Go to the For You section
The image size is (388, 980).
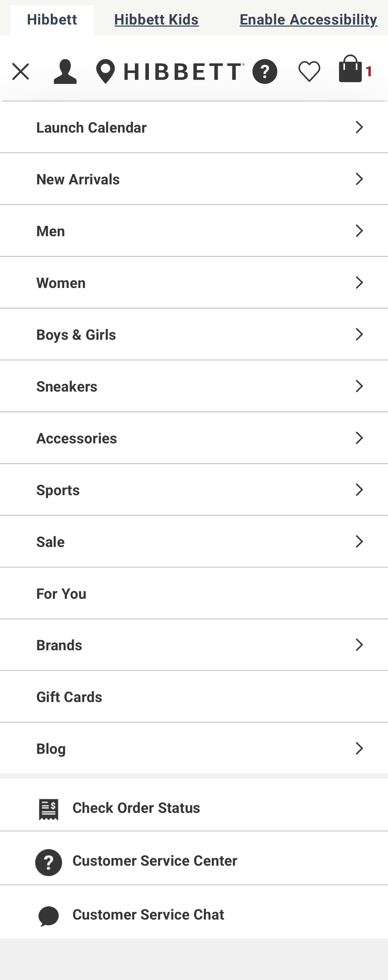coord(61,594)
